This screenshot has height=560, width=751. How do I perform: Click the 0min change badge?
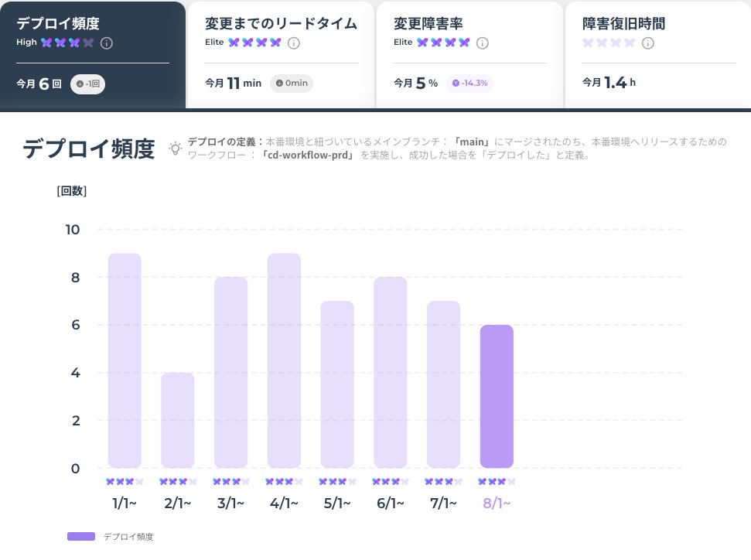292,84
